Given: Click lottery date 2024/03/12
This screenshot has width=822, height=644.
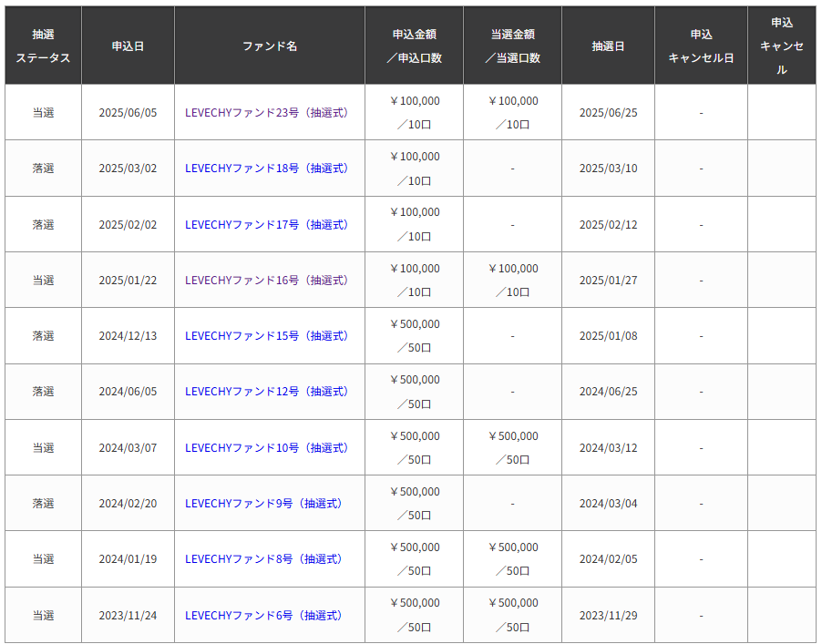Looking at the screenshot, I should coord(608,447).
